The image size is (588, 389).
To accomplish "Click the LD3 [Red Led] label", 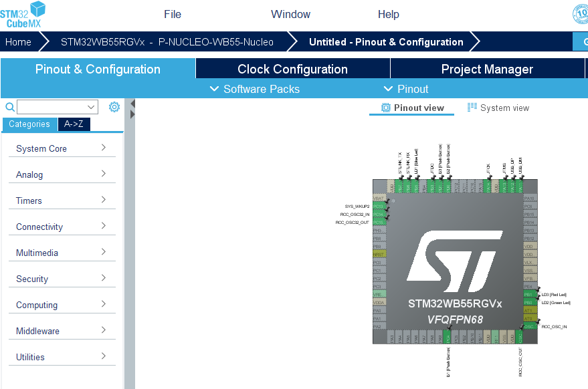I will tap(554, 295).
